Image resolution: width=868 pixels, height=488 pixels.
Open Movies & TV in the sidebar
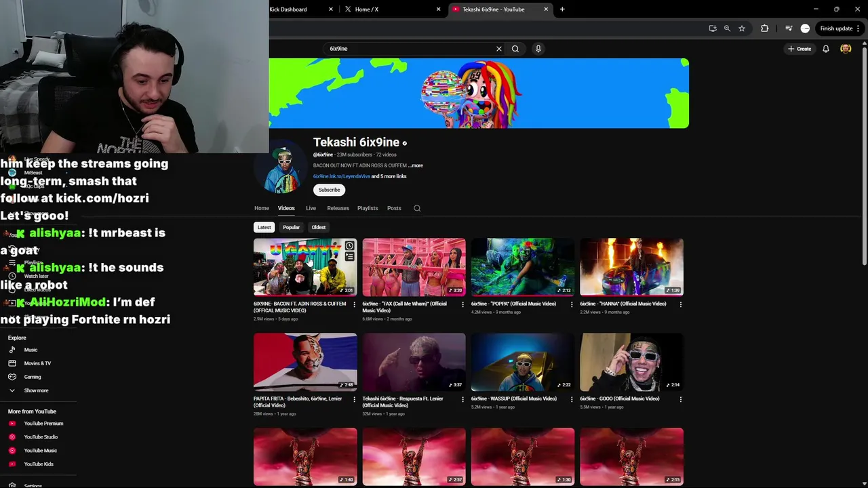pyautogui.click(x=38, y=363)
